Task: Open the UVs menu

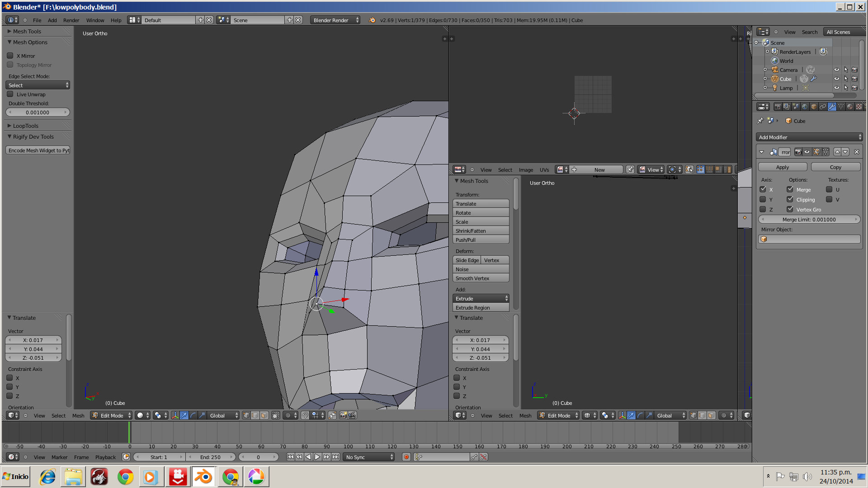Action: [x=544, y=170]
